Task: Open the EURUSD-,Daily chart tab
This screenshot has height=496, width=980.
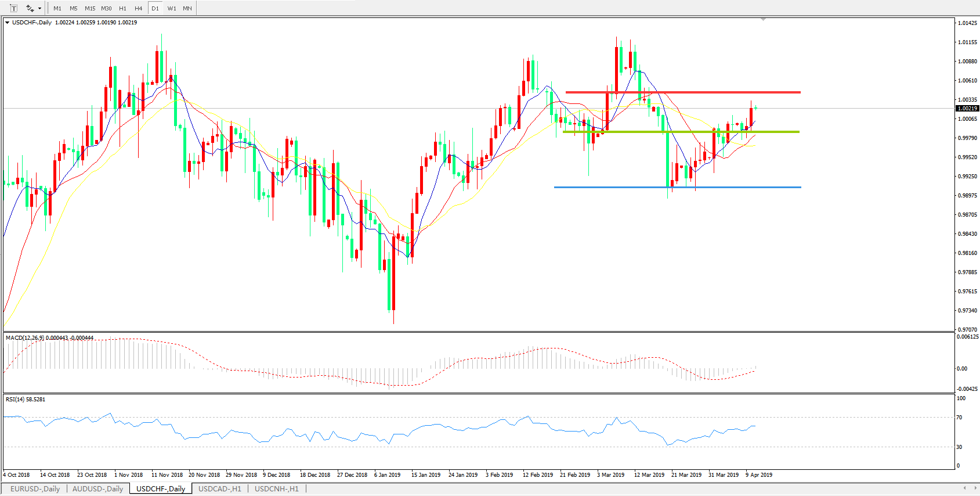Action: tap(35, 488)
